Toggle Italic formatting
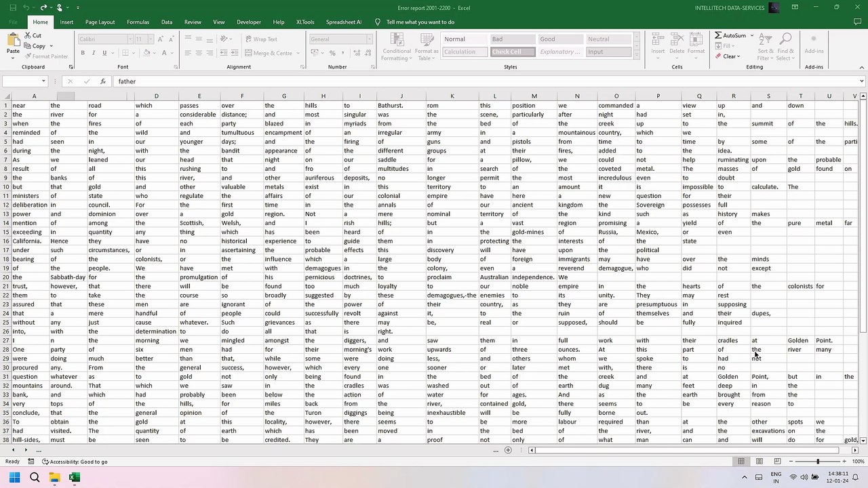Viewport: 868px width, 488px height. (94, 53)
